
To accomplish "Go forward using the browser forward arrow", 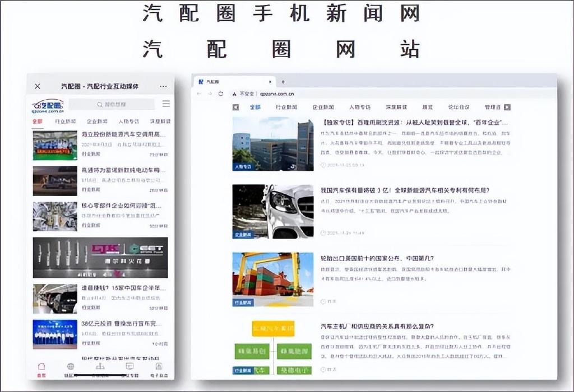I will coord(210,94).
